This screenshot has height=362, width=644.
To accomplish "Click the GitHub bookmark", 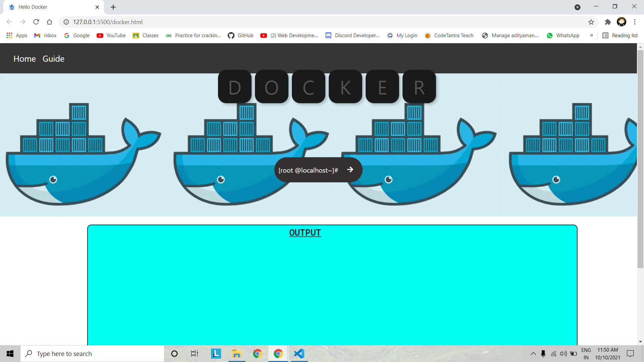I will (x=241, y=36).
